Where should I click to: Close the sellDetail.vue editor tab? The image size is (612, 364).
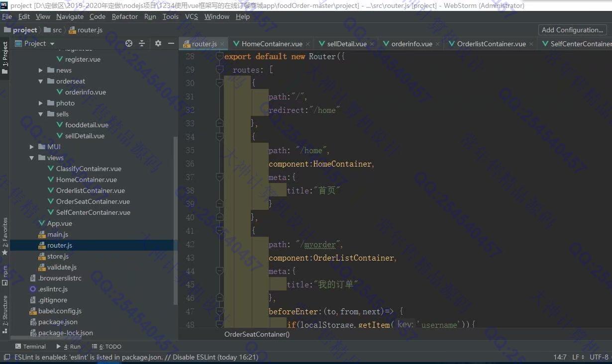tap(373, 44)
